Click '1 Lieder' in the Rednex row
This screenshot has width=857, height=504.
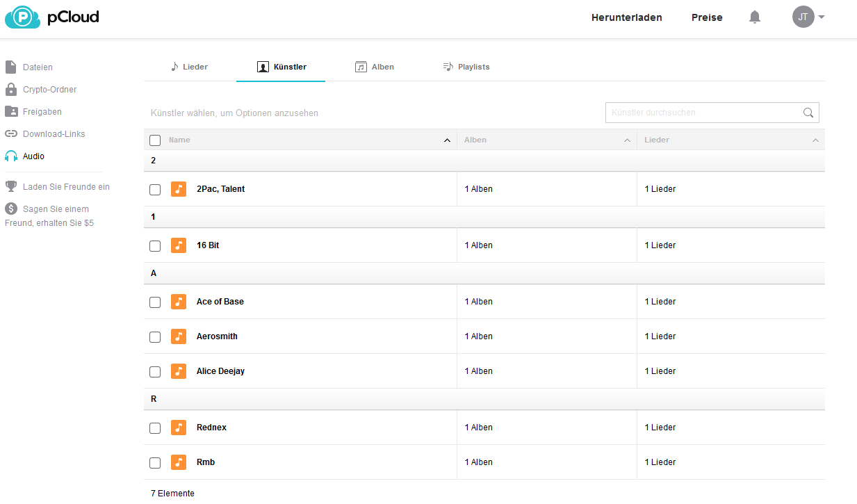(x=660, y=428)
